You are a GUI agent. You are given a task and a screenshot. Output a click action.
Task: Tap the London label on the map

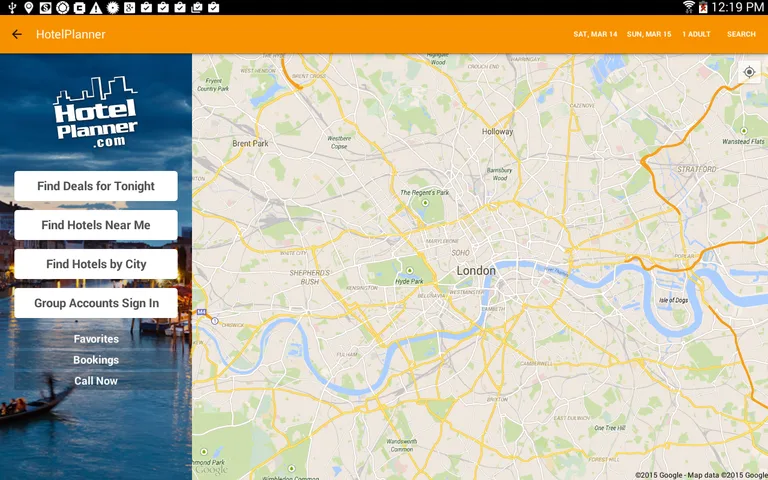(476, 270)
